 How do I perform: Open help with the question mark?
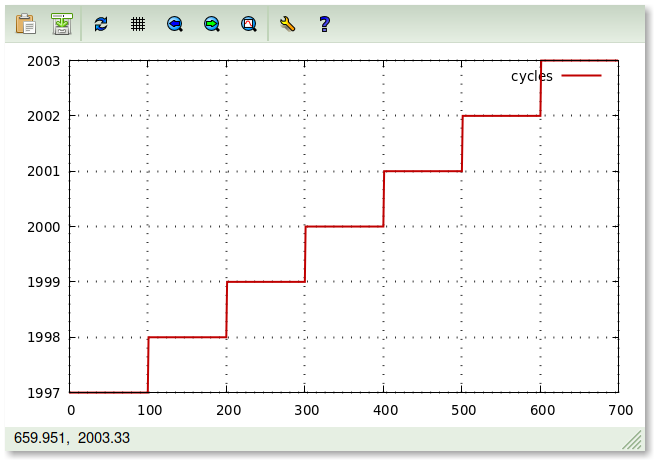coord(324,24)
